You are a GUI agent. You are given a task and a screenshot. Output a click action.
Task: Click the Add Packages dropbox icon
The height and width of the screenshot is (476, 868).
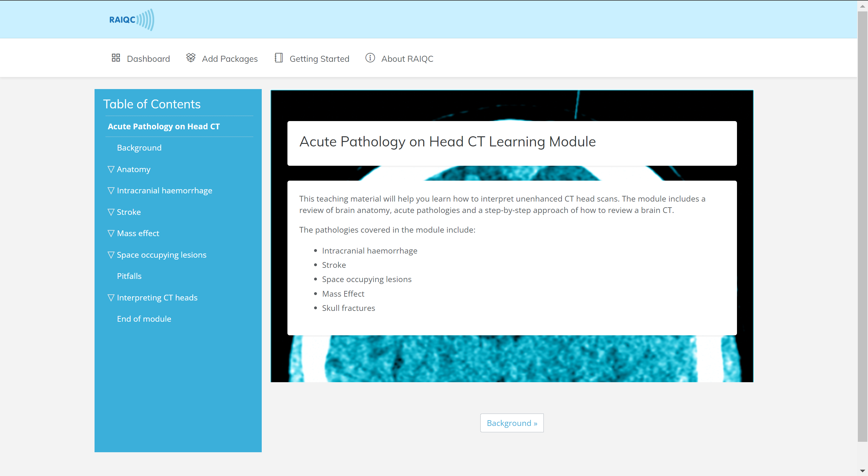[x=191, y=58]
